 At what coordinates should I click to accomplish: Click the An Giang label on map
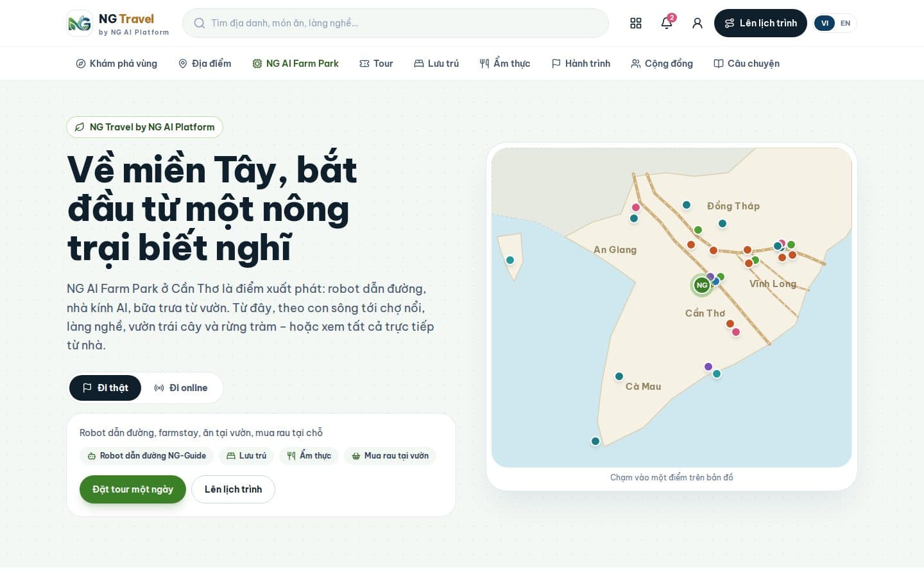615,250
